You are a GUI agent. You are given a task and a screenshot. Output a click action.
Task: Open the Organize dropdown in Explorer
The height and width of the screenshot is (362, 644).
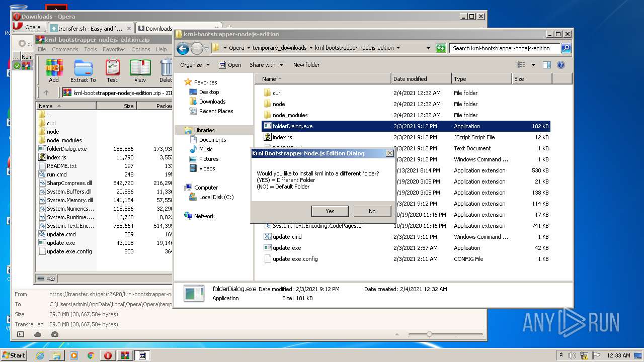[195, 65]
